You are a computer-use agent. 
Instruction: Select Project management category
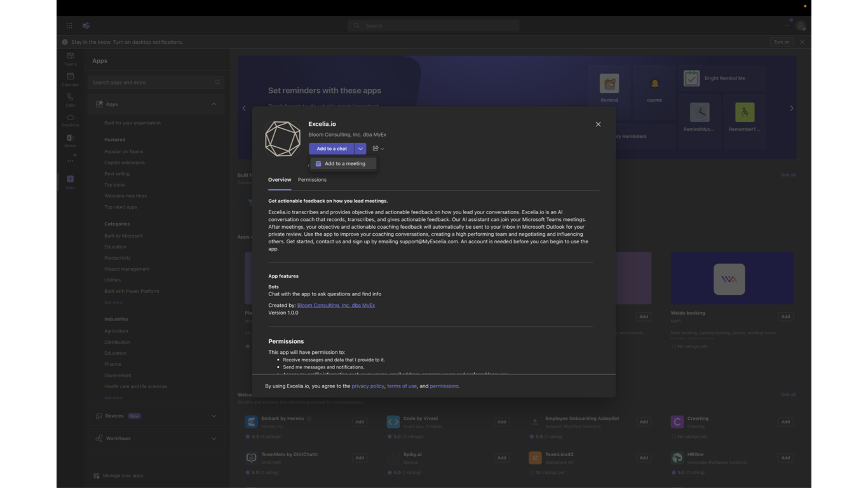click(127, 269)
